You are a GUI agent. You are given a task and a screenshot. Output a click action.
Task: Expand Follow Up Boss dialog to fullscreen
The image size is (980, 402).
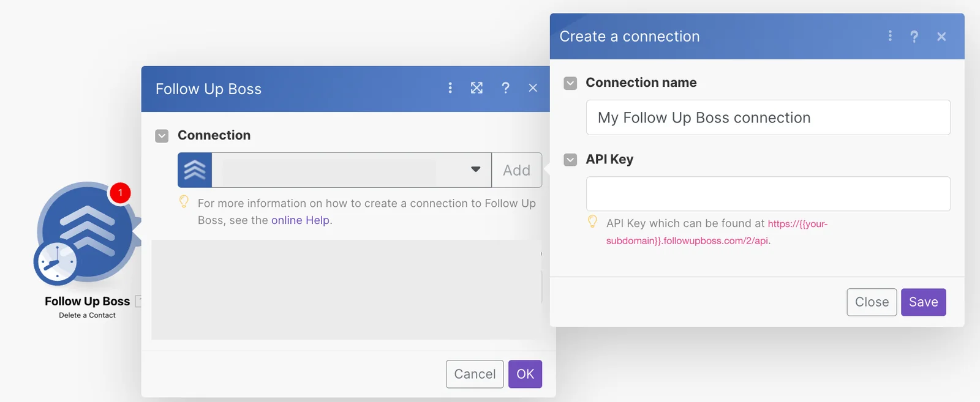coord(477,88)
